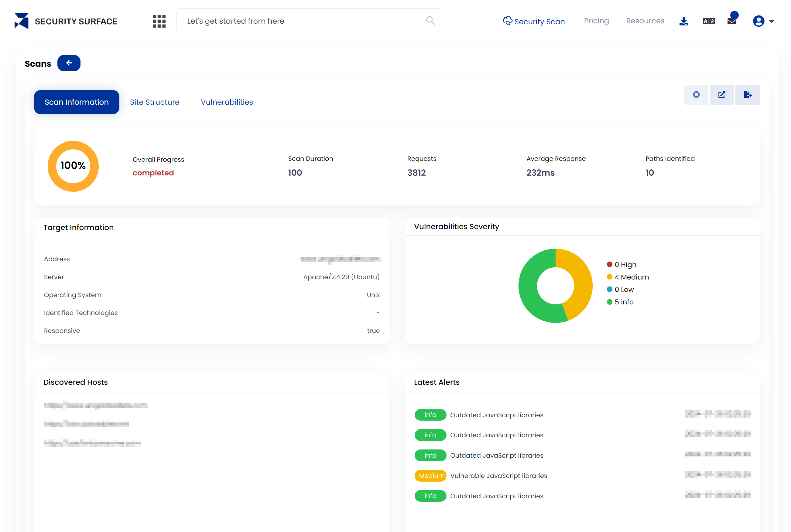Toggle the '0 High' legend entry

click(x=621, y=265)
